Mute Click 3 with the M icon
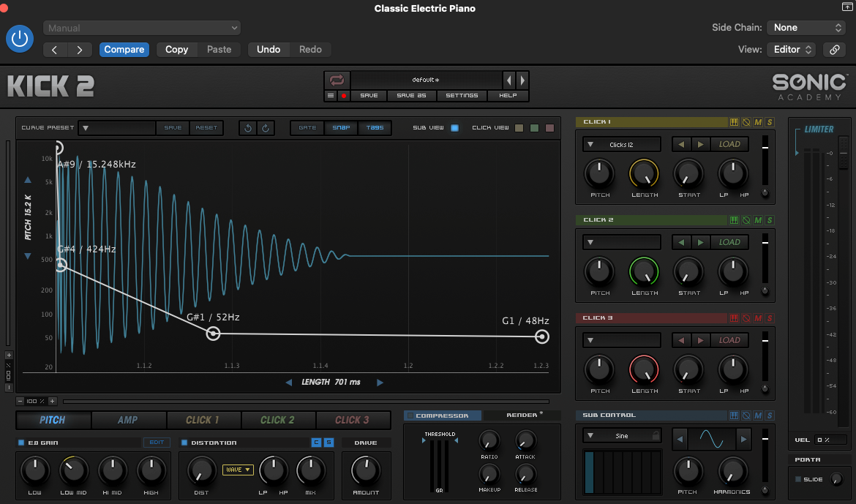This screenshot has width=856, height=504. click(x=758, y=317)
